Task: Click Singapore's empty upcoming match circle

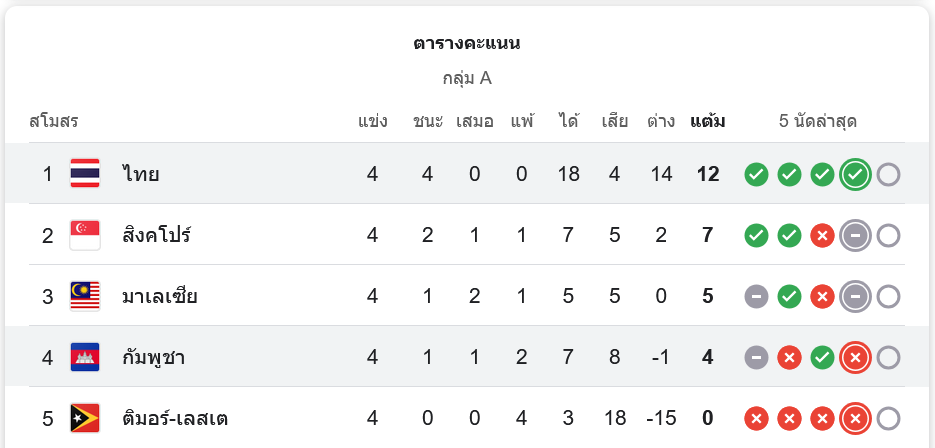Action: point(888,236)
